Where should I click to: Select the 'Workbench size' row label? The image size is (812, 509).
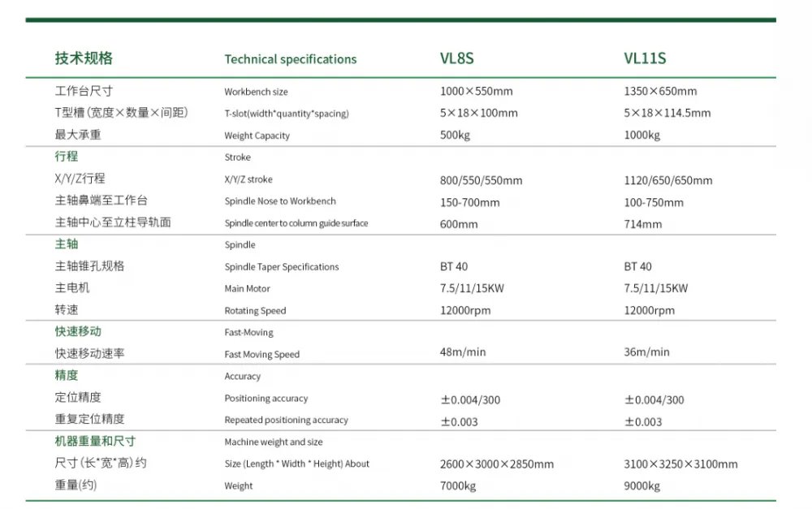[x=256, y=92]
